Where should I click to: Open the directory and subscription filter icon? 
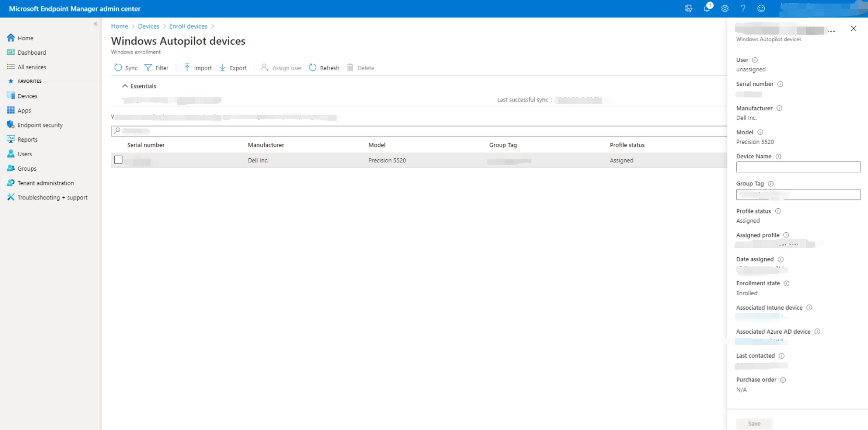pyautogui.click(x=689, y=8)
